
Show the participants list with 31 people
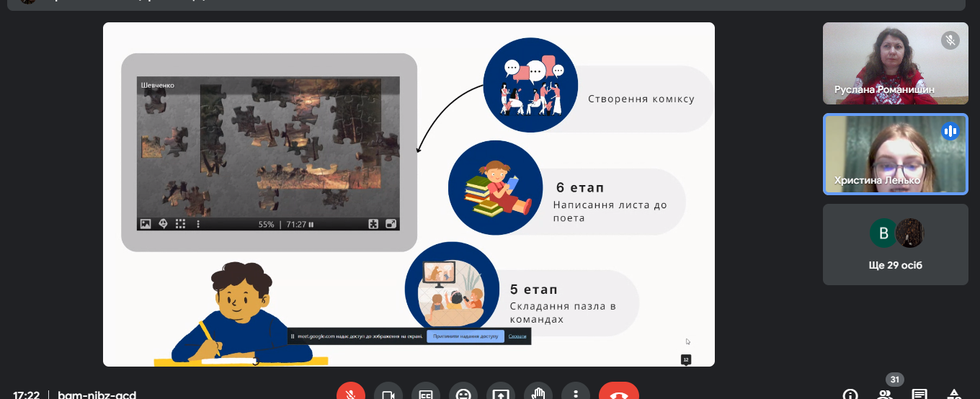coord(885,393)
